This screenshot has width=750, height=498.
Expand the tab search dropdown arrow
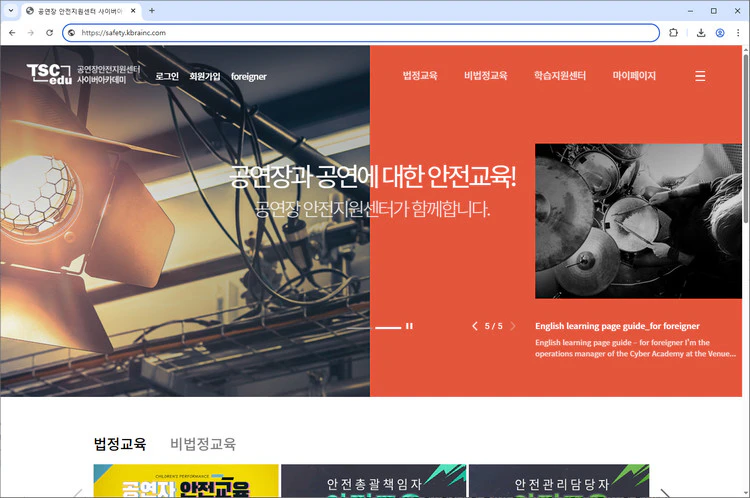tap(11, 11)
